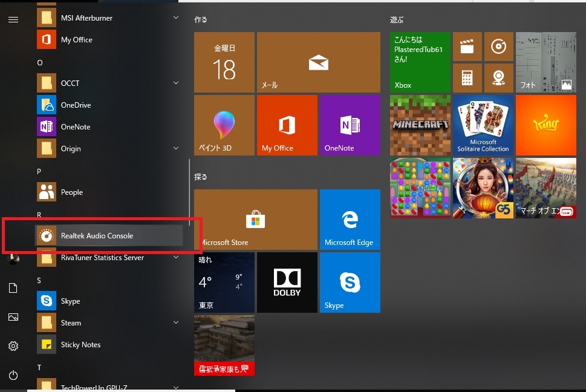
Task: Click the letter R group header
Action: pyautogui.click(x=39, y=215)
